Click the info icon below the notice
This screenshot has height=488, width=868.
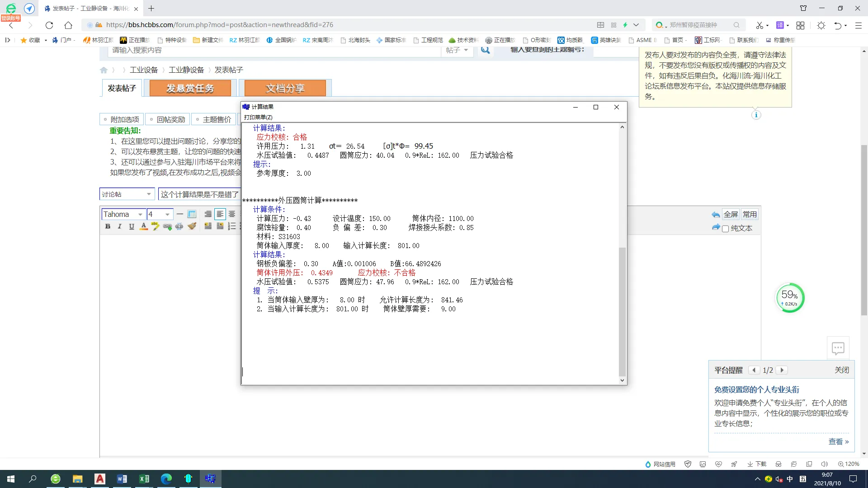(756, 115)
